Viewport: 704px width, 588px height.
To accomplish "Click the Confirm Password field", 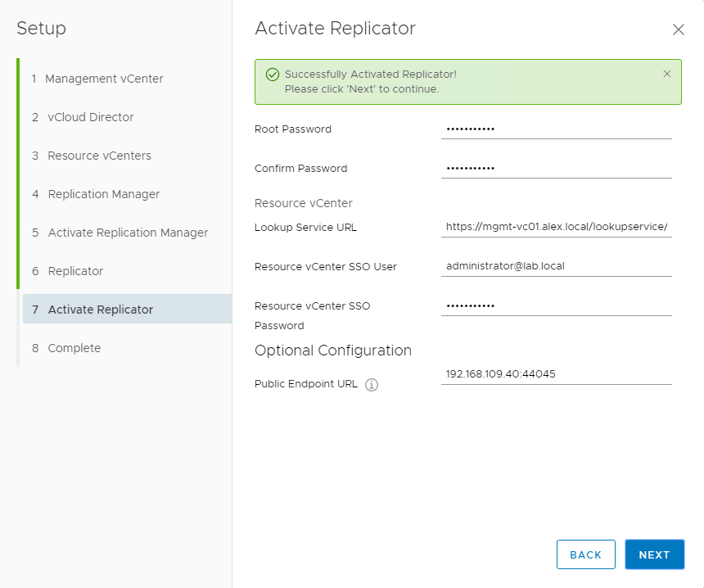I will pyautogui.click(x=556, y=168).
